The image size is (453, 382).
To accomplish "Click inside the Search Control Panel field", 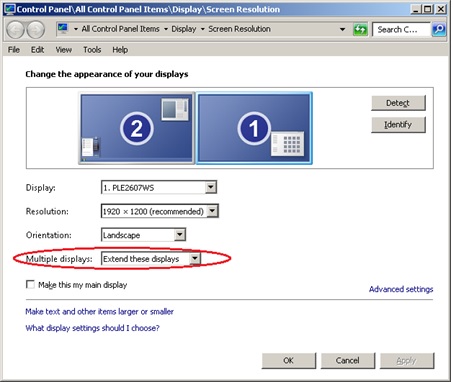I will 401,30.
